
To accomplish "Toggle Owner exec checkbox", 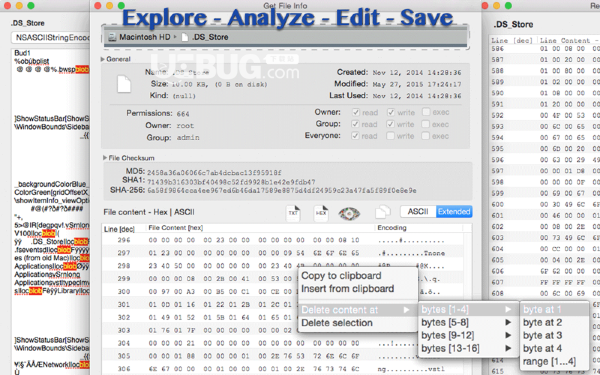I will click(x=426, y=112).
